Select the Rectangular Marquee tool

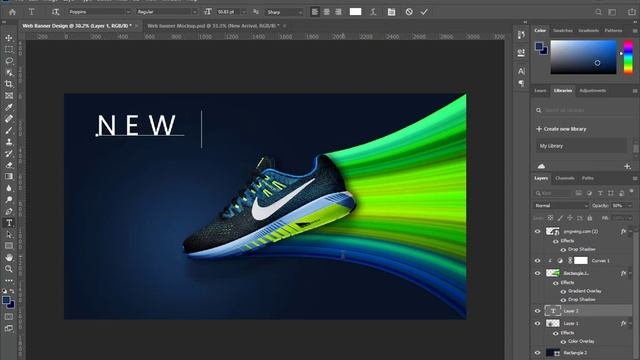coord(9,49)
